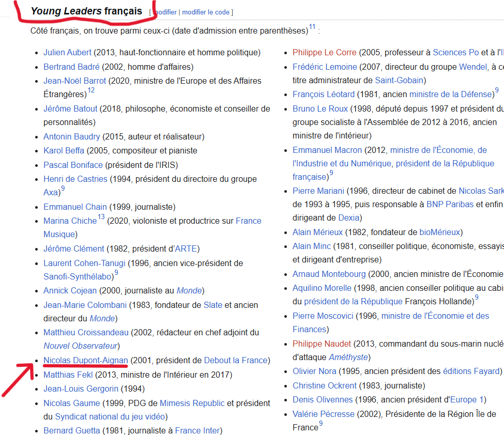504x435 pixels.
Task: Follow the Matthias Fekl link
Action: point(68,375)
